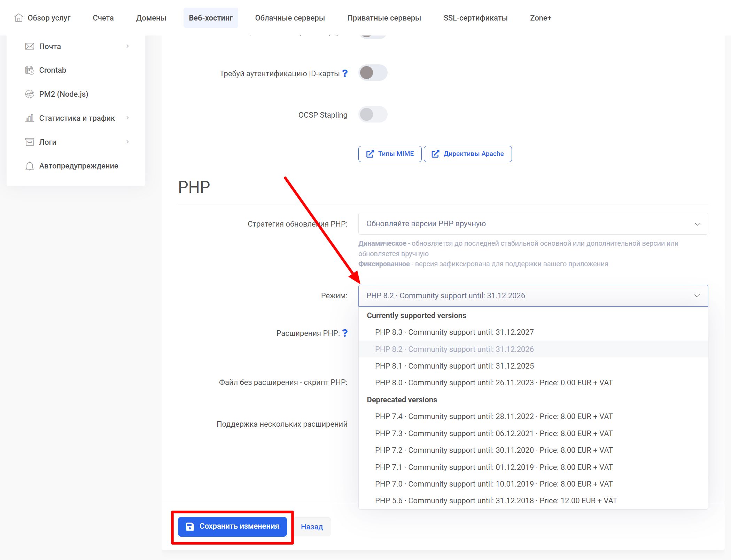
Task: Click the bar chart icon for Статистика и трафик
Action: click(x=30, y=118)
